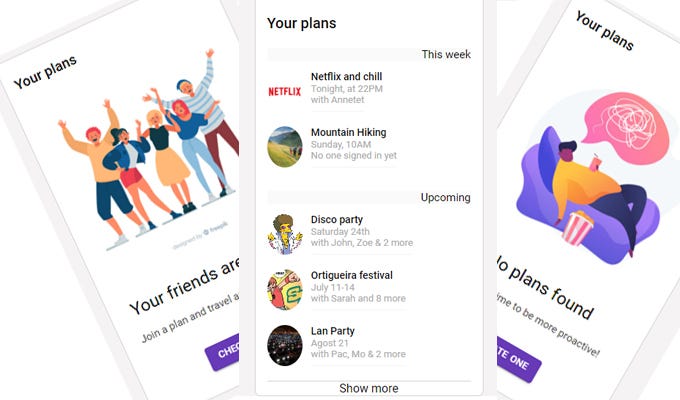Open the Lan Party round thumbnail
Viewport: 680px width, 400px height.
click(x=284, y=345)
